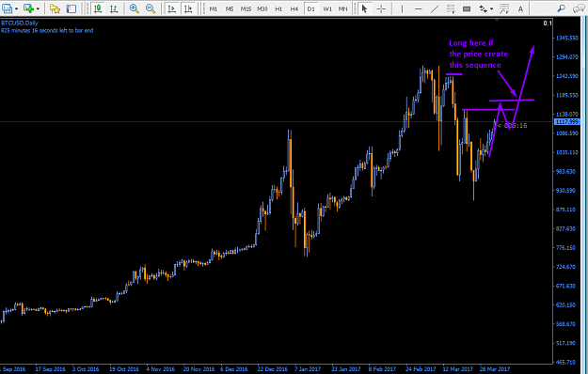Viewport: 588px width, 374px height.
Task: Click the 7 Jan 2017 date label
Action: click(308, 369)
